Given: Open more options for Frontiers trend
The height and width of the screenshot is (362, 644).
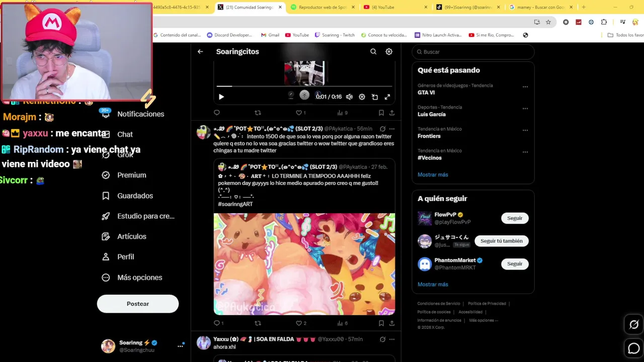Looking at the screenshot, I should pos(525,130).
